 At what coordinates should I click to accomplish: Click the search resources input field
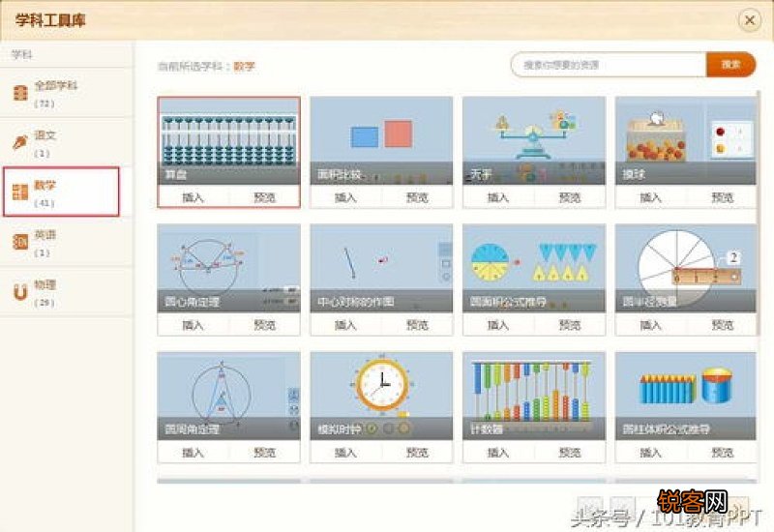[x=609, y=65]
